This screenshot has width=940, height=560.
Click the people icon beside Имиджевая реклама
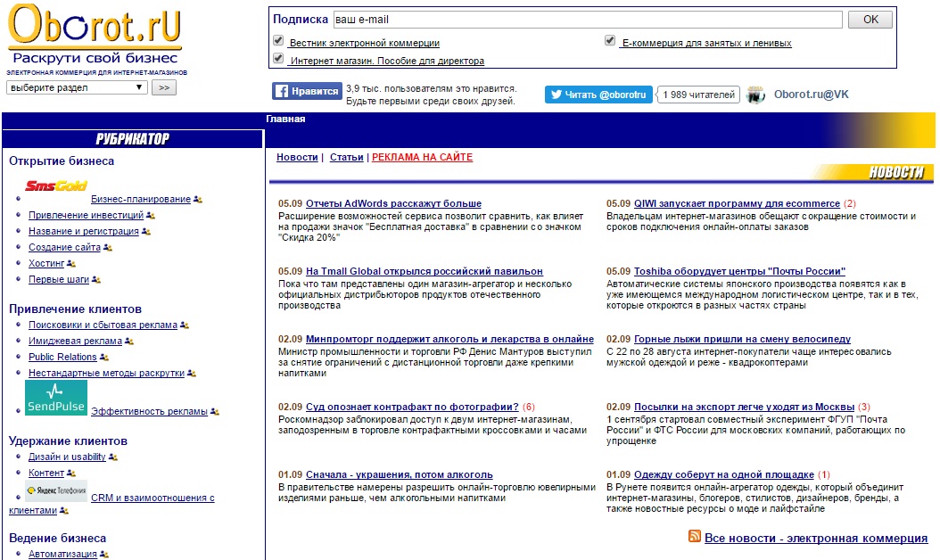129,342
